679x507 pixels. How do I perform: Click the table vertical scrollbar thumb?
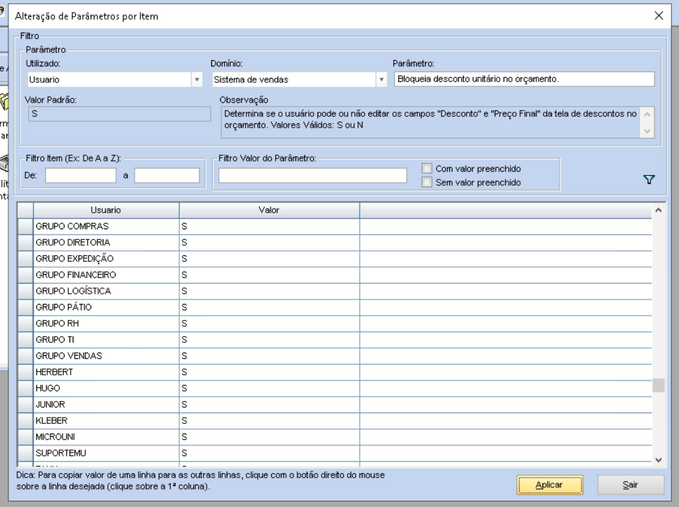[x=658, y=385]
